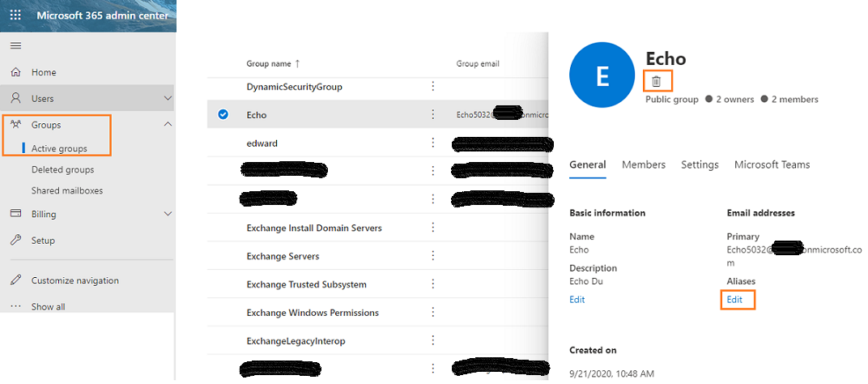Click the Echo group name in list
Image resolution: width=868 pixels, height=384 pixels.
[x=257, y=115]
